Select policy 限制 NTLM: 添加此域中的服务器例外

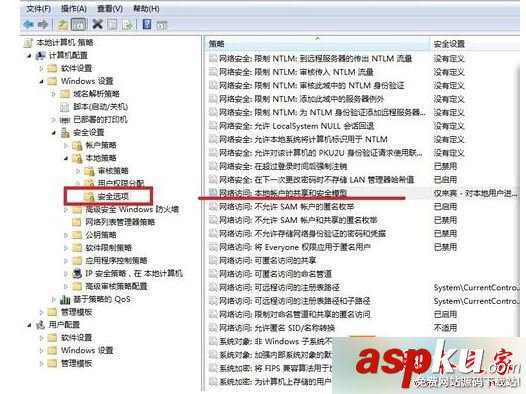[x=301, y=99]
